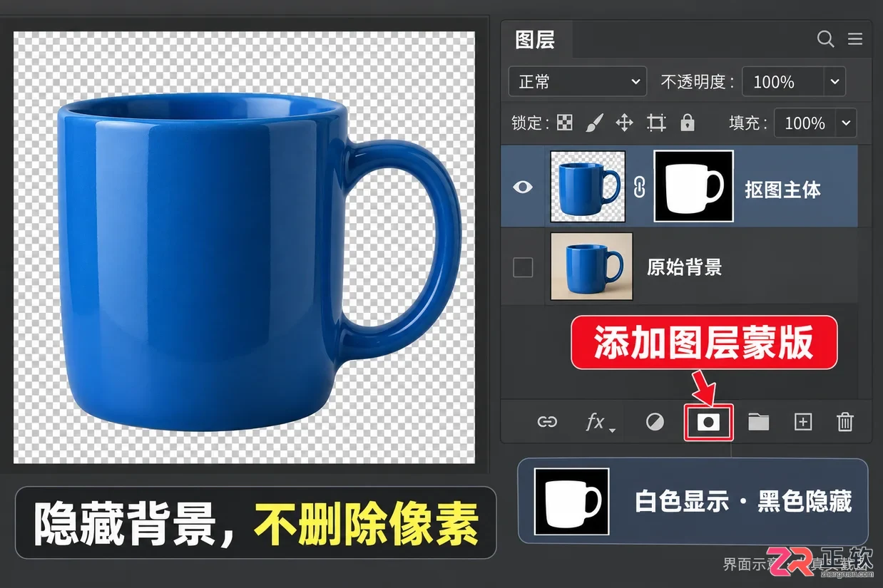This screenshot has height=588, width=883.
Task: Click the link layers icon
Action: (547, 422)
